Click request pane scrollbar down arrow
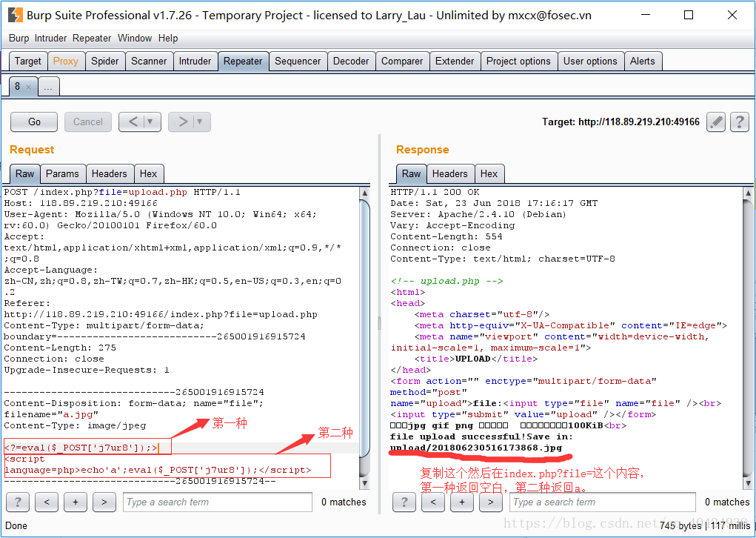The height and width of the screenshot is (538, 756). point(365,482)
